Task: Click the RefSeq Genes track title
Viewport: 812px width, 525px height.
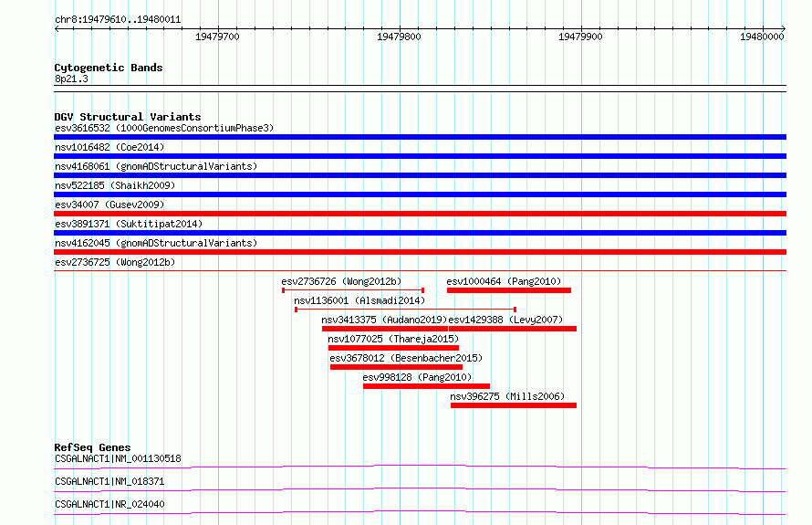Action: [x=92, y=447]
